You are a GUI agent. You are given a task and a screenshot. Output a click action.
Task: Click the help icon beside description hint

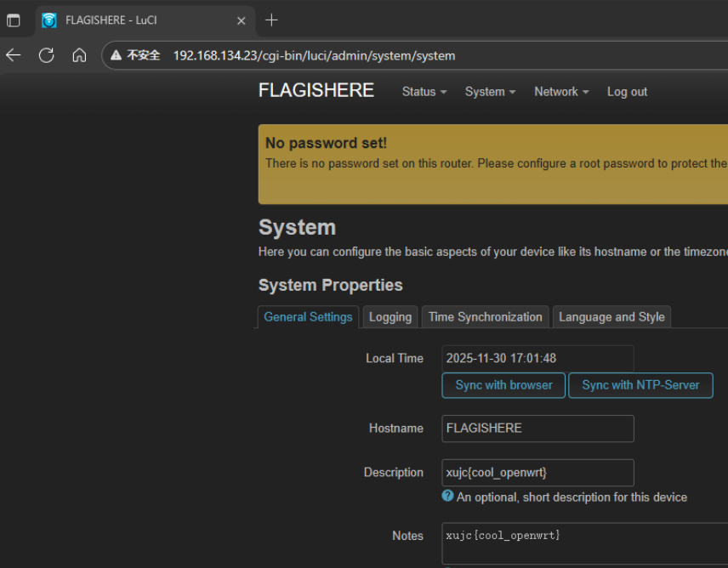tap(447, 496)
